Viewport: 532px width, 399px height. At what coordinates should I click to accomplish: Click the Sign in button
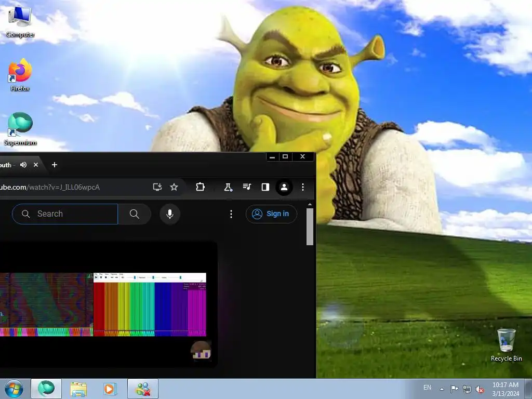point(271,214)
